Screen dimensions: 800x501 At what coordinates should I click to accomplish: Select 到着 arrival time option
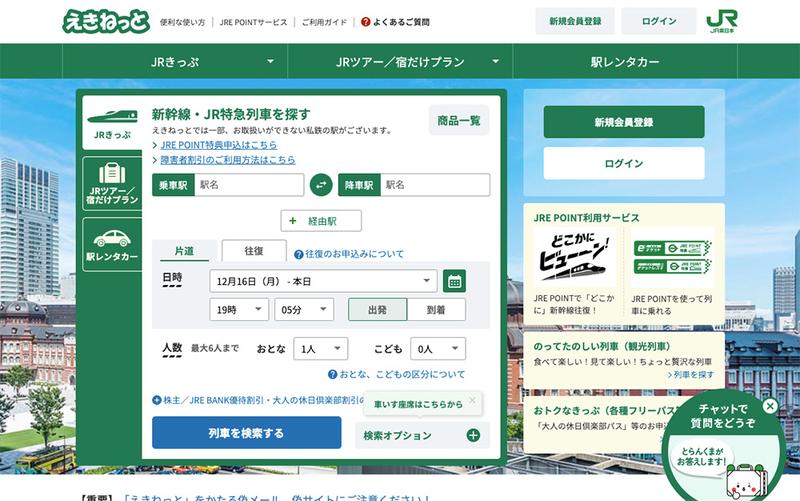tap(436, 310)
